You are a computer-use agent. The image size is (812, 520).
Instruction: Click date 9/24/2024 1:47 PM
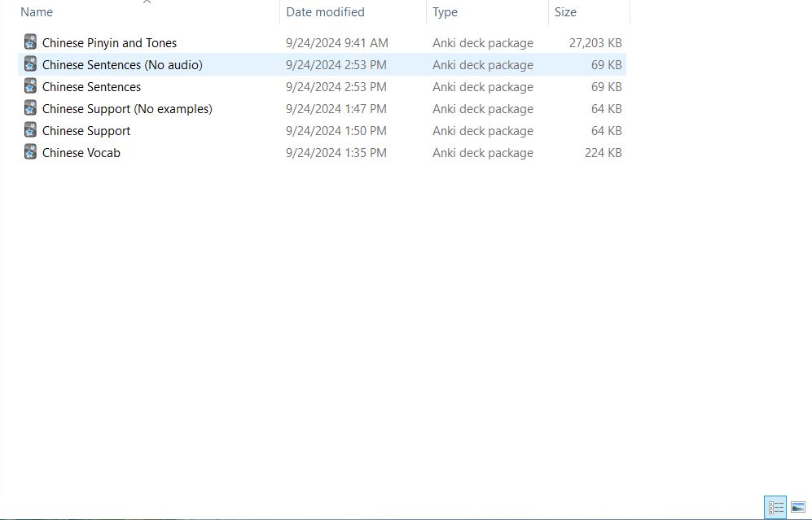pos(336,109)
